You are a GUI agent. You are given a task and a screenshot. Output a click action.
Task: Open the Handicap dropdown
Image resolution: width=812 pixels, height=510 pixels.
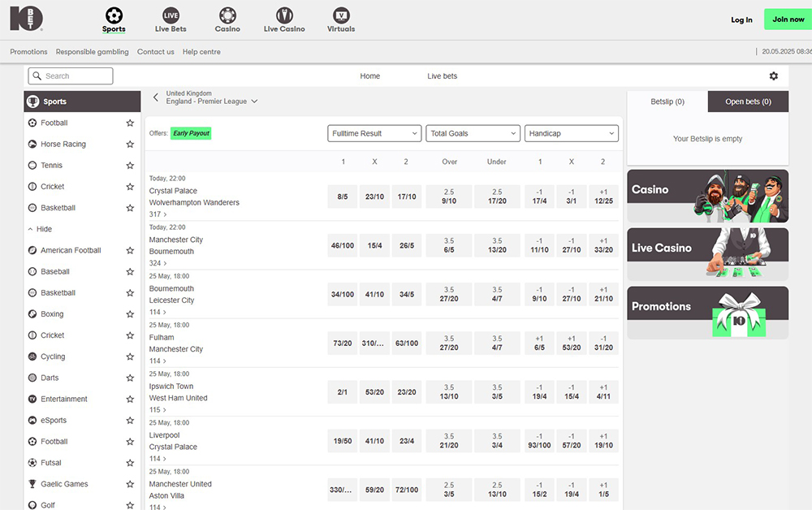point(571,133)
